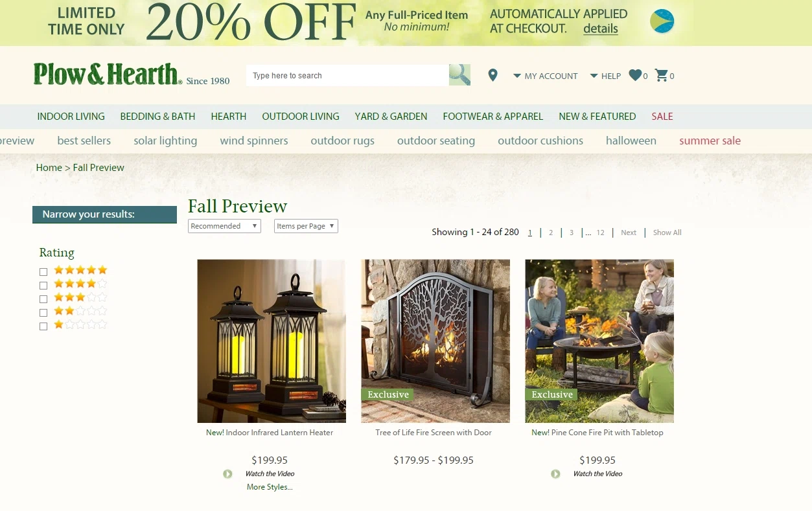Open the Outdoor Living menu
Image resolution: width=812 pixels, height=511 pixels.
(301, 117)
